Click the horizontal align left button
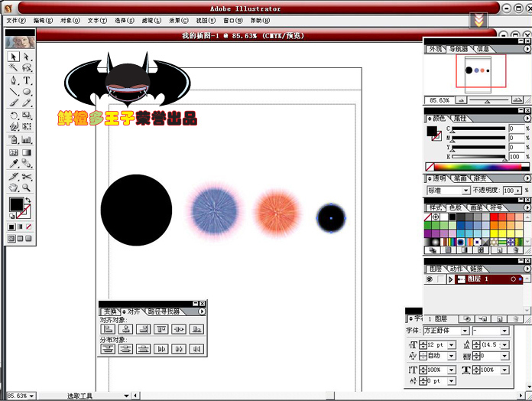 tap(108, 329)
